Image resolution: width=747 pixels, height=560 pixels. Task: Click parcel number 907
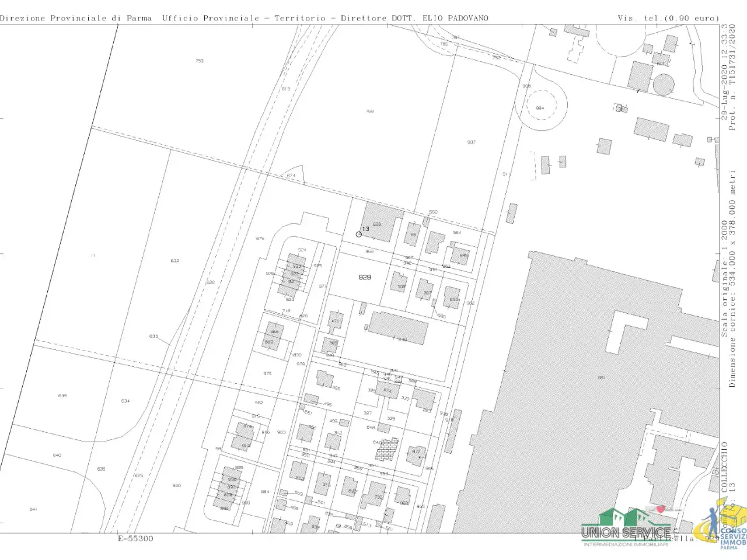point(472,142)
